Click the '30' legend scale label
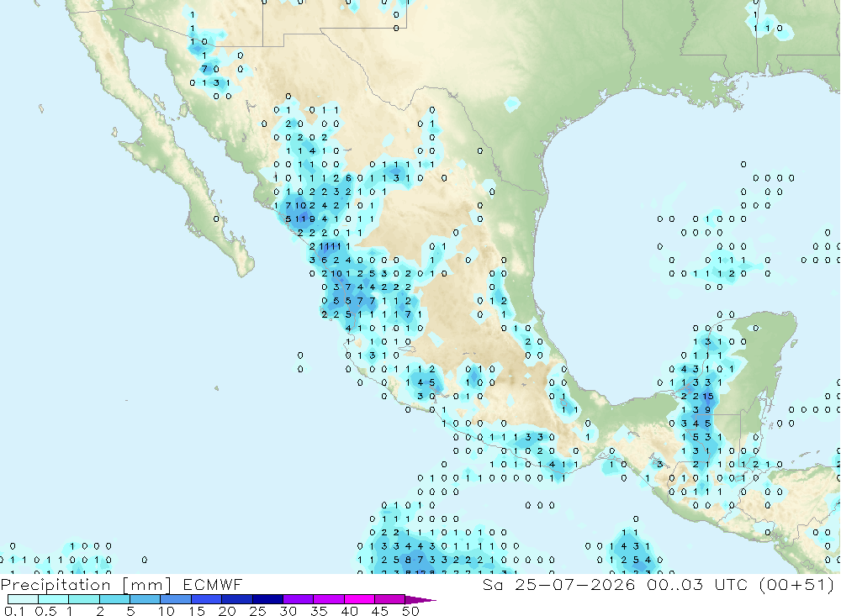The width and height of the screenshot is (841, 616). [x=288, y=611]
